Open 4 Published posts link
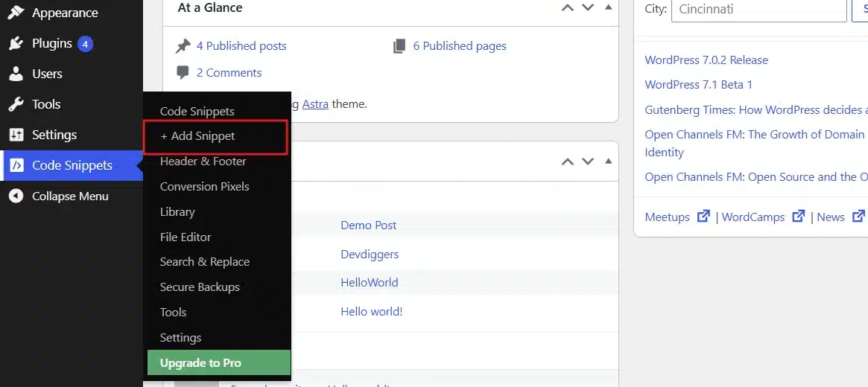This screenshot has height=387, width=868. pyautogui.click(x=241, y=46)
